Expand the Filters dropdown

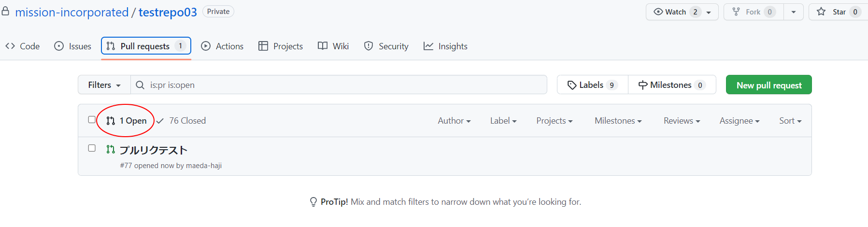[x=104, y=85]
